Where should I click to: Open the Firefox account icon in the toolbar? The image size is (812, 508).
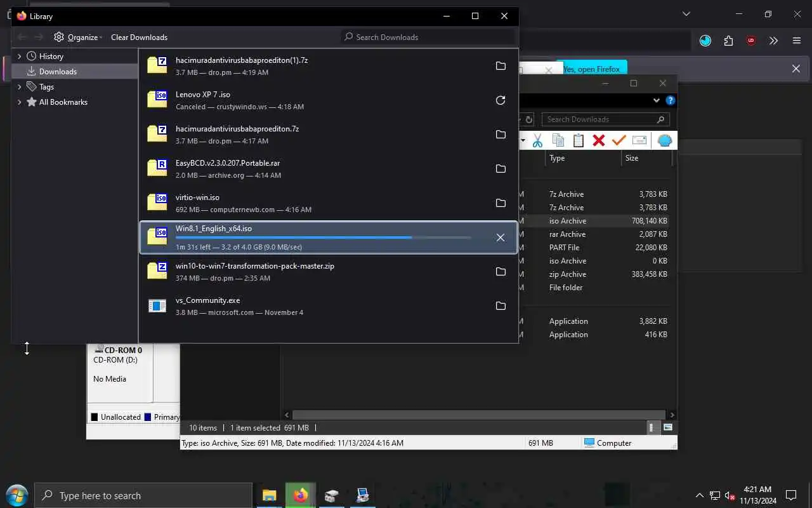(x=705, y=41)
